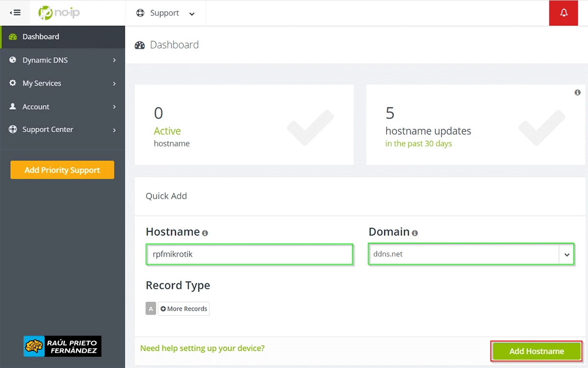The height and width of the screenshot is (368, 588).
Task: Expand the Dynamic DNS sidebar menu
Action: tap(62, 60)
